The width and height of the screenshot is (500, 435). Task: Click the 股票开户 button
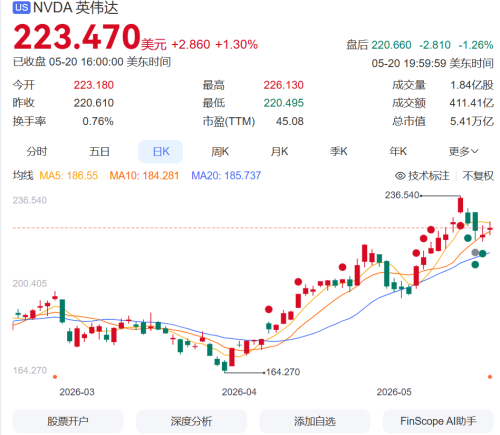[x=68, y=421]
